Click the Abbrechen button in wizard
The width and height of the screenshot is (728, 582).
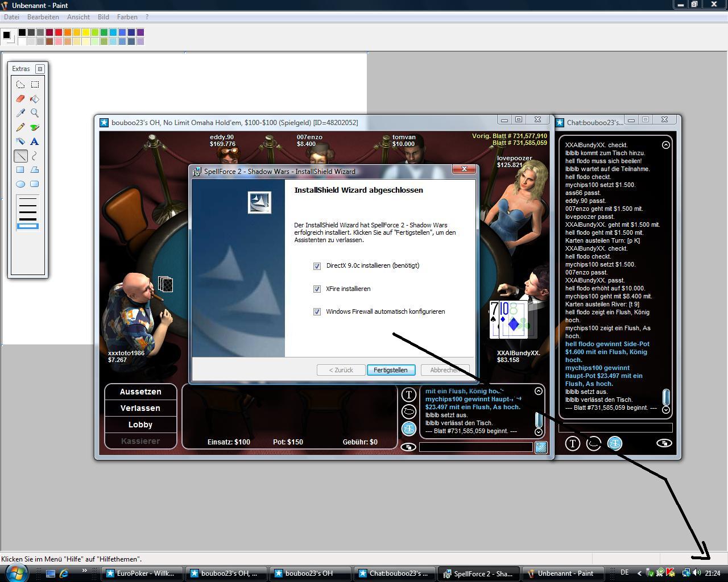pos(445,370)
